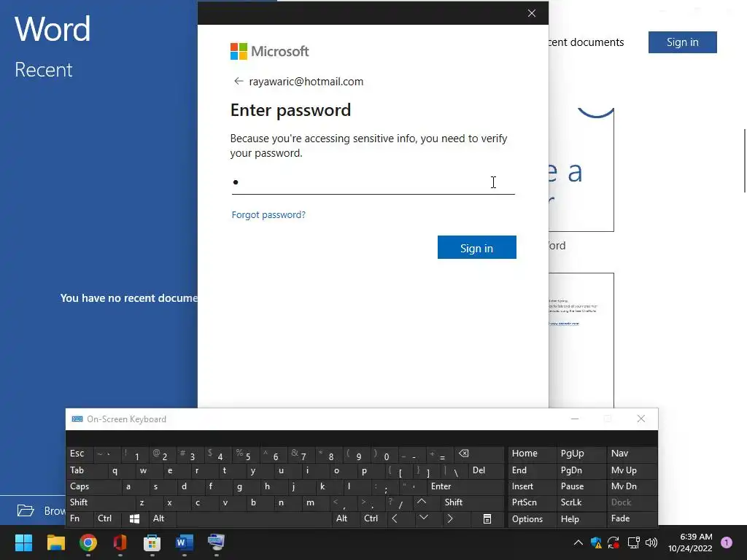Open Microsoft Store from the taskbar

coord(152,542)
